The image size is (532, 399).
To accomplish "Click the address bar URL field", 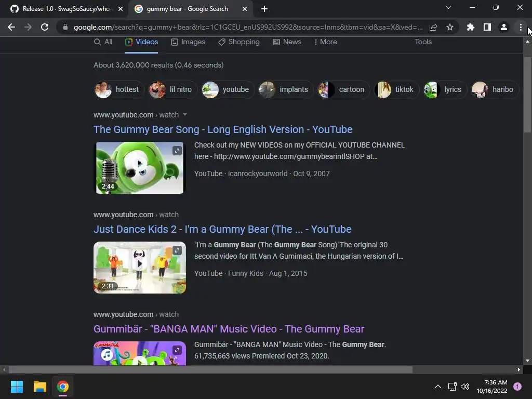I will pos(248,27).
